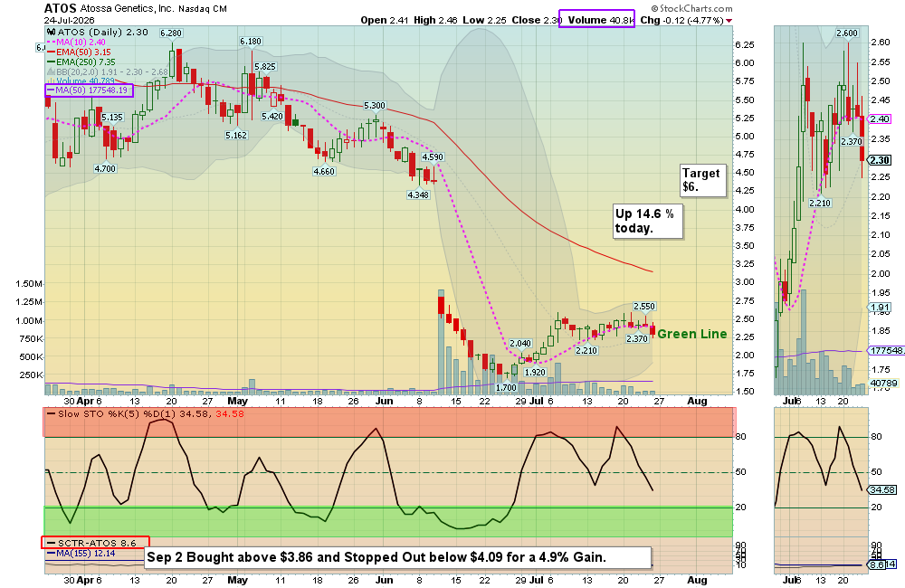Click the 1.920 price label
The width and height of the screenshot is (905, 588).
535,372
